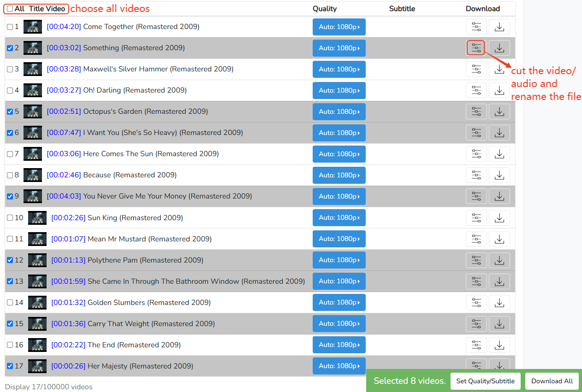Click Set Quality/Subtitle button

coord(485,381)
